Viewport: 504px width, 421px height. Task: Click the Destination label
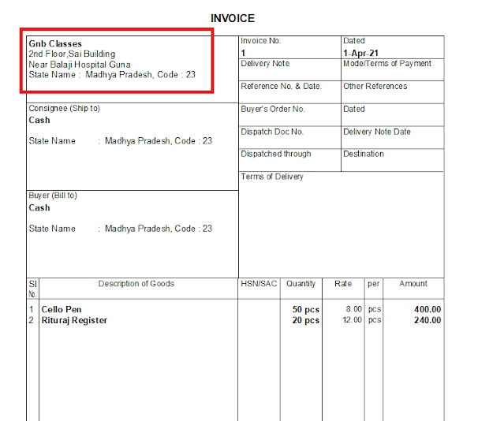364,154
